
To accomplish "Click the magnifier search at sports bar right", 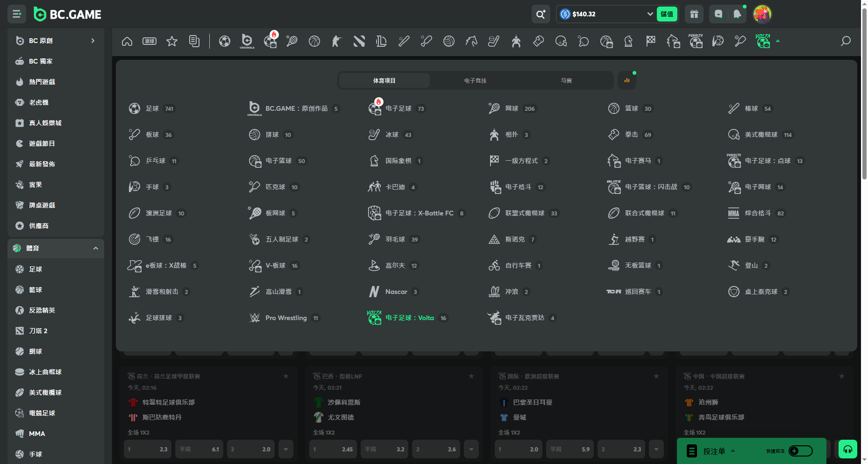I will (846, 41).
